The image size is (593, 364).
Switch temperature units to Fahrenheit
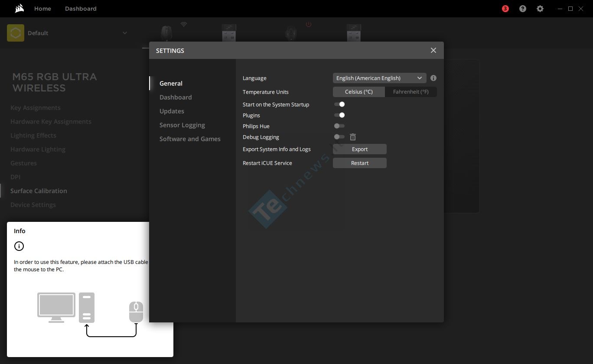pos(411,92)
